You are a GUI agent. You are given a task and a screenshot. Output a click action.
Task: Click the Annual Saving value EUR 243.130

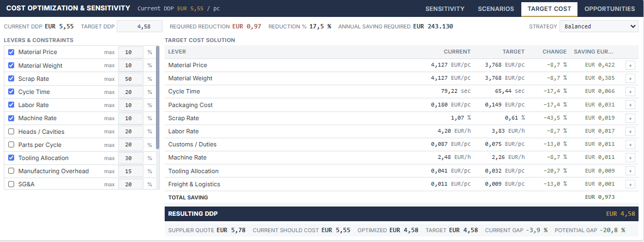(x=433, y=26)
